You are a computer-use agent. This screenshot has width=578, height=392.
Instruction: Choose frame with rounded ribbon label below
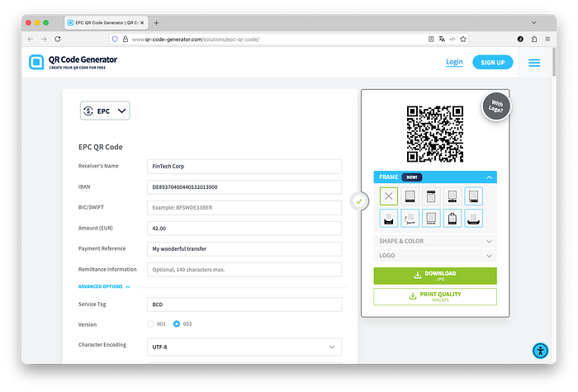click(474, 196)
